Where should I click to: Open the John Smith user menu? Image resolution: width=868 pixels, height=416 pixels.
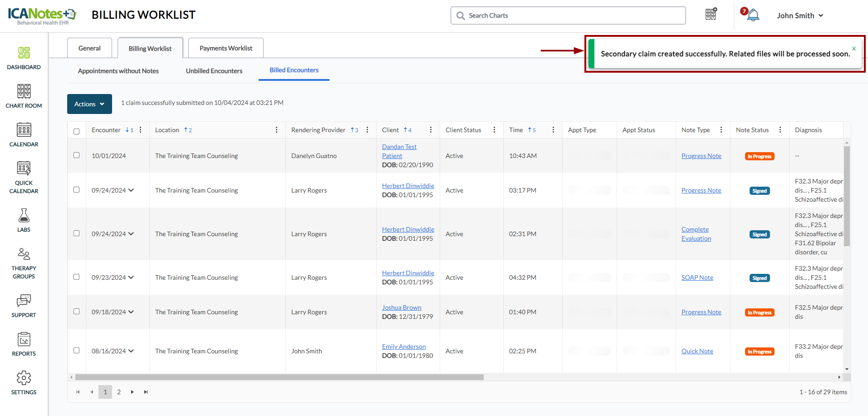[799, 15]
